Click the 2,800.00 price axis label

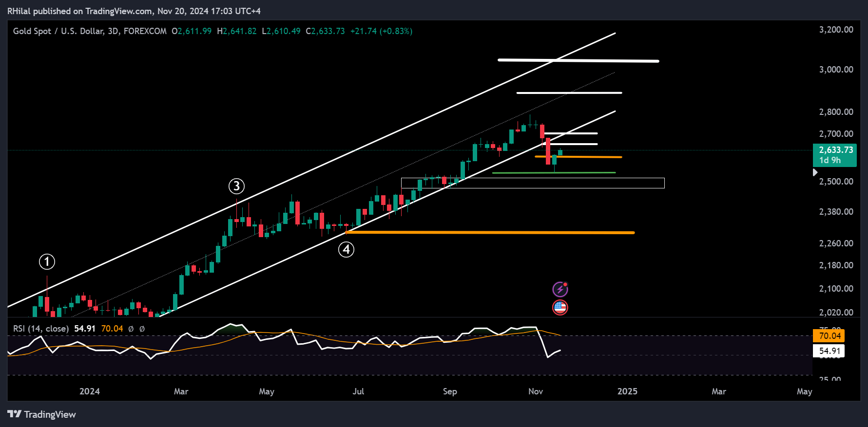[836, 112]
